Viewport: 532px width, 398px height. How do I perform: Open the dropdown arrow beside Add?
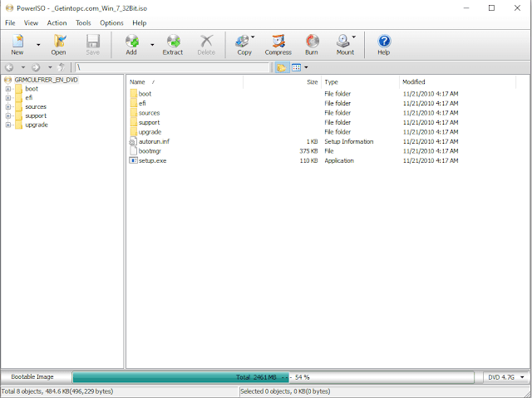pyautogui.click(x=152, y=45)
